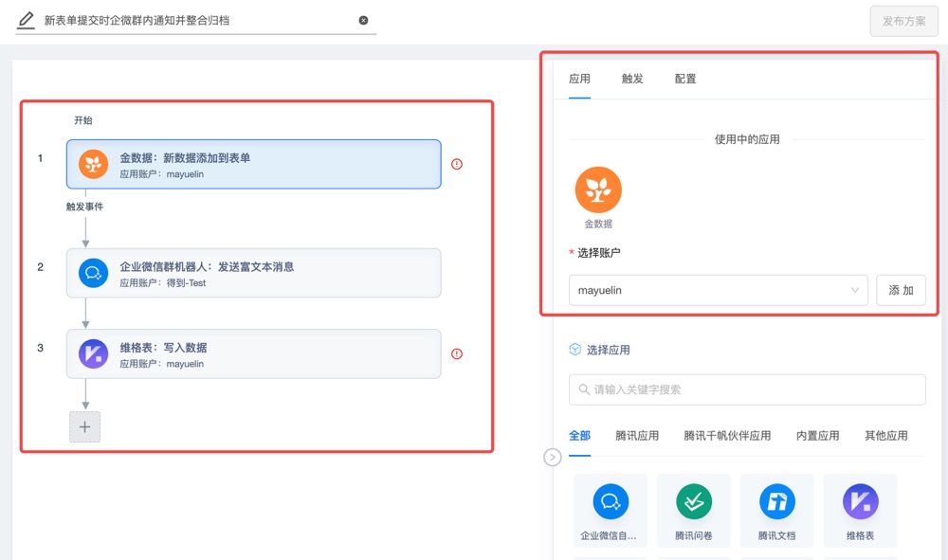Screen dimensions: 948x560
Task: Click the plus button to add a step
Action: point(84,426)
